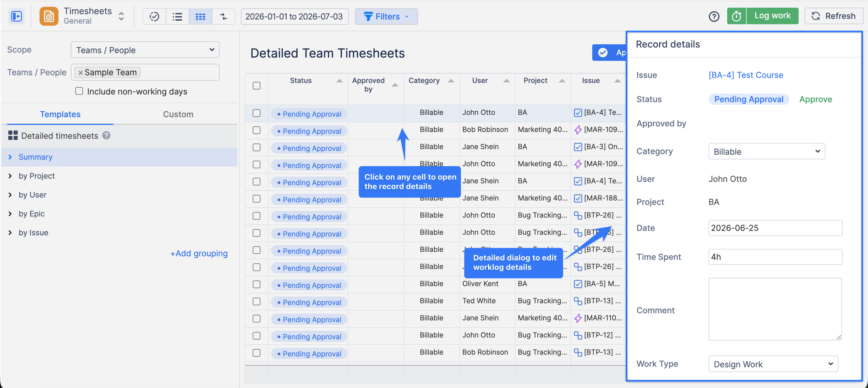This screenshot has width=868, height=388.
Task: Show help for Detailed timesheets
Action: pyautogui.click(x=106, y=135)
